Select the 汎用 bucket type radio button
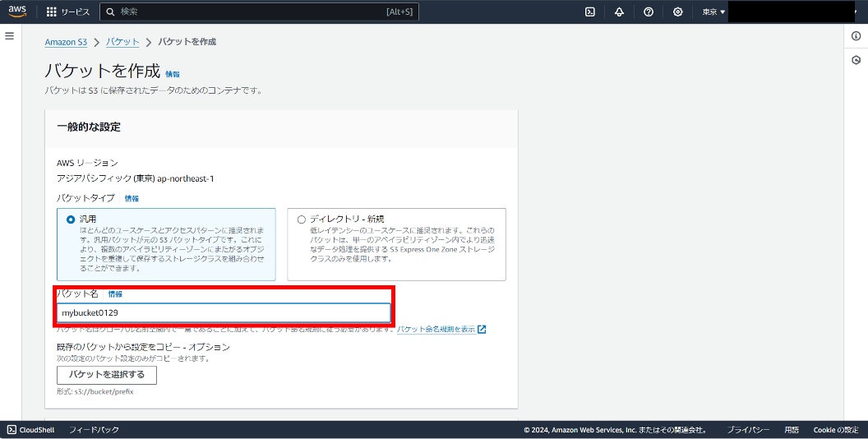Screen dimensions: 868x439 pyautogui.click(x=71, y=219)
